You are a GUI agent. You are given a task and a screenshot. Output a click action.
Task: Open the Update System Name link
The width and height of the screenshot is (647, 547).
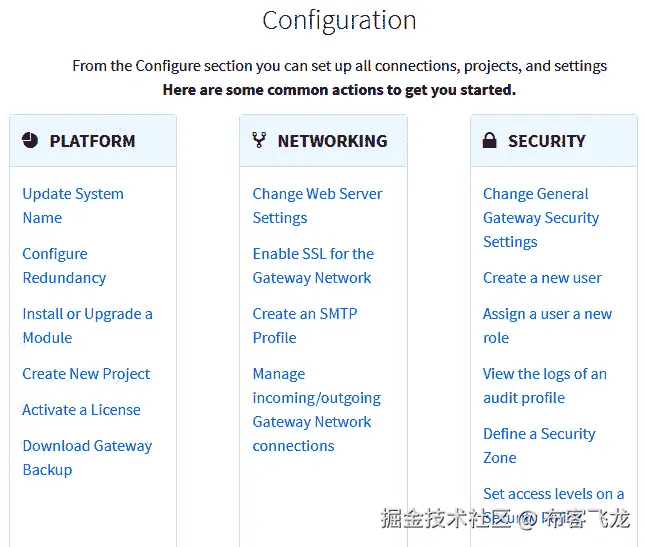[x=73, y=206]
